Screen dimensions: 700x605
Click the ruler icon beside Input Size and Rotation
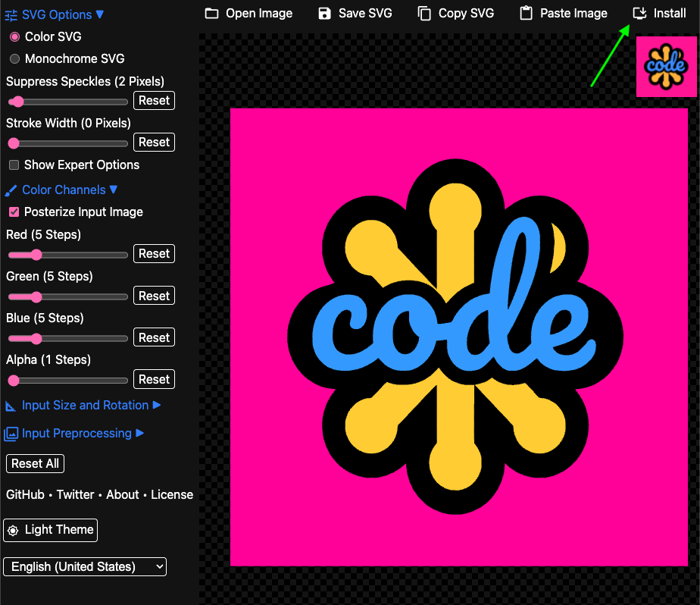(10, 406)
